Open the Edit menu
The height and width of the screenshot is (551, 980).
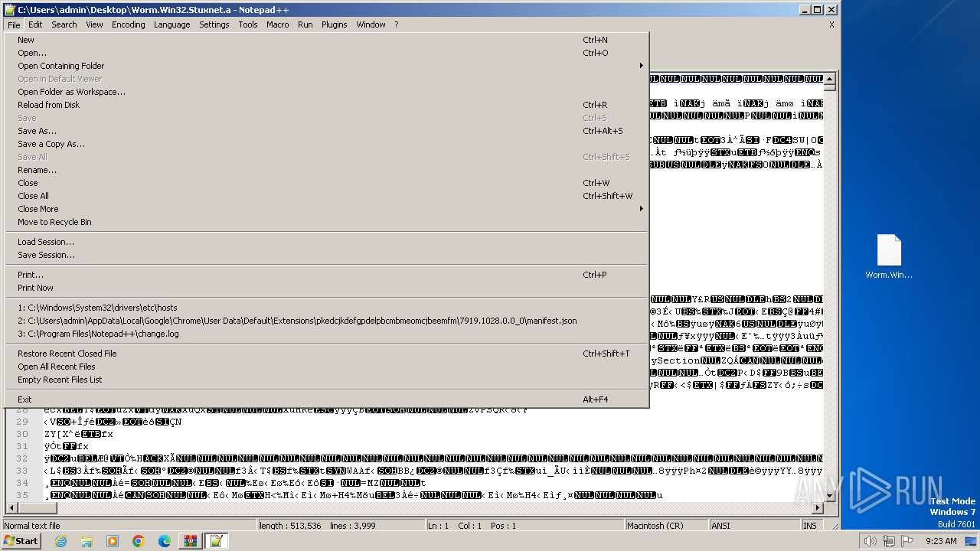tap(35, 24)
